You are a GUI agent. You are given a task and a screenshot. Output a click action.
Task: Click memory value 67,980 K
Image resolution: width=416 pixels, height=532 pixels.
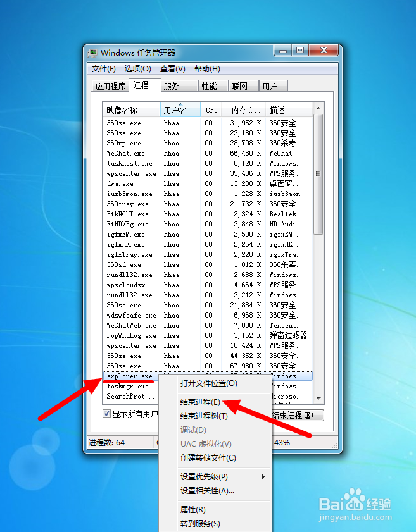245,366
